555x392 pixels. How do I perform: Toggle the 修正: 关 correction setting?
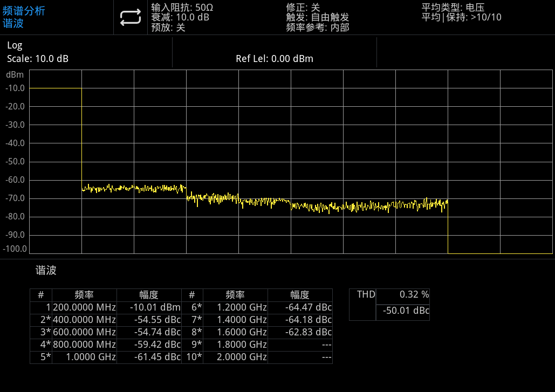(x=303, y=7)
